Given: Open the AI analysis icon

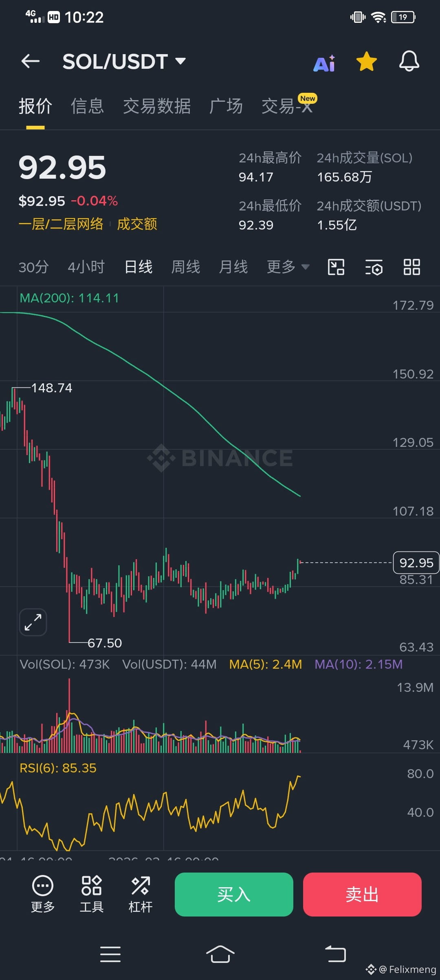Looking at the screenshot, I should pos(325,63).
